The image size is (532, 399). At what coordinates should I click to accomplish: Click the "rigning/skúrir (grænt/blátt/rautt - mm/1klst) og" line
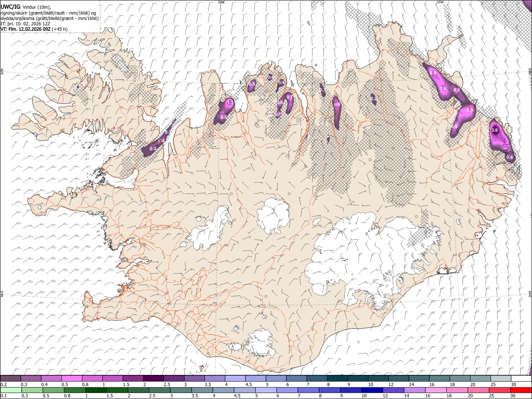click(x=48, y=13)
